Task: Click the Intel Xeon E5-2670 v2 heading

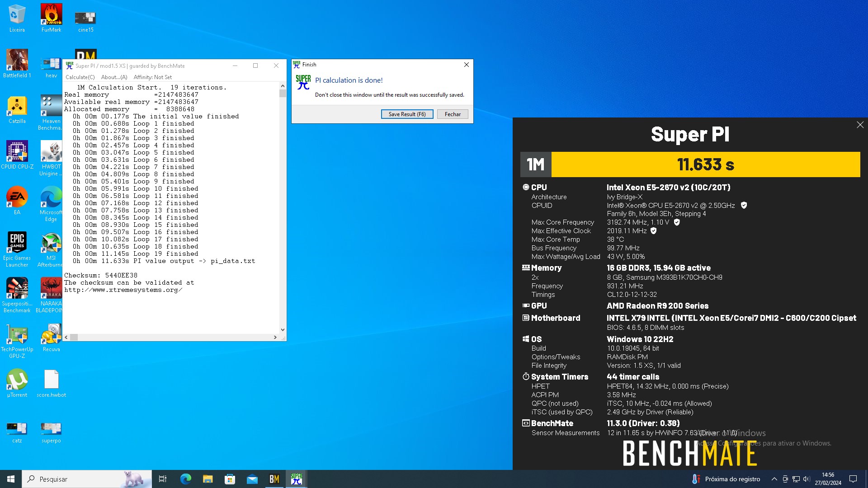Action: pos(669,188)
